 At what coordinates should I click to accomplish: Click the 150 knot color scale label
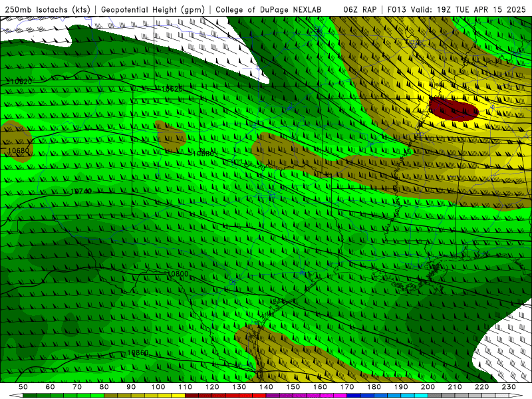(x=293, y=387)
